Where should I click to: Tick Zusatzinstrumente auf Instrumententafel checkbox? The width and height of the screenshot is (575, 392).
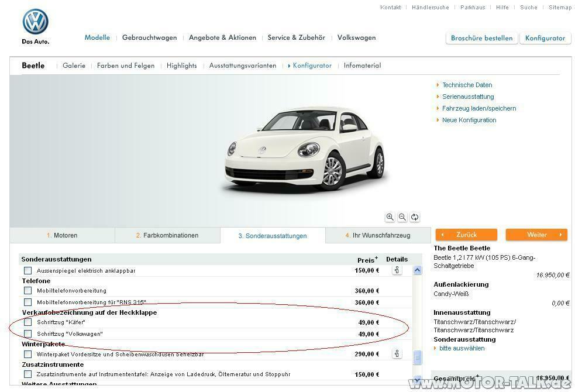[27, 374]
